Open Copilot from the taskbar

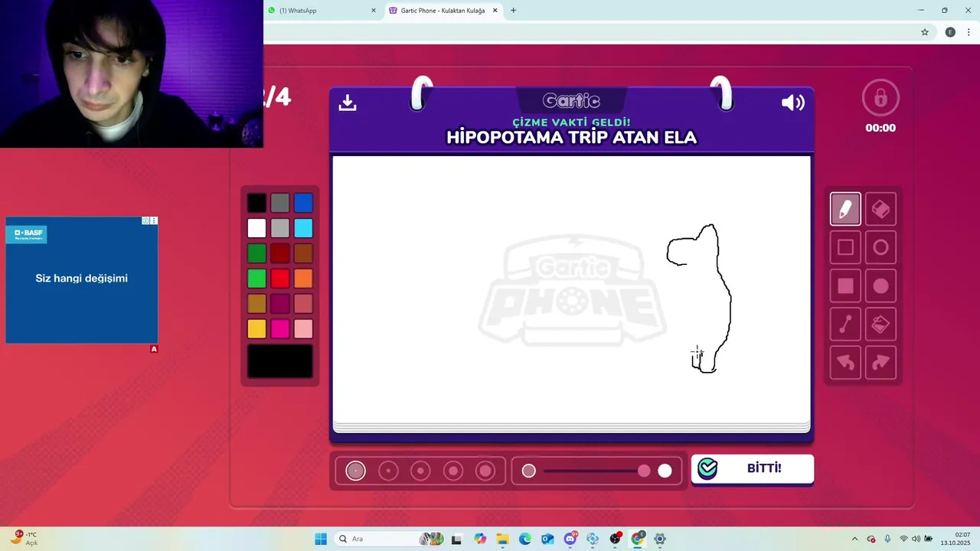480,539
